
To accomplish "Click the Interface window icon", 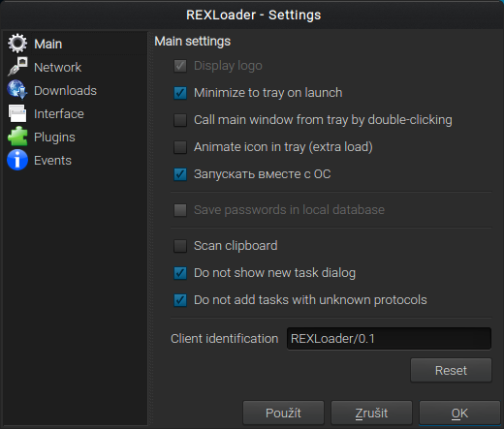I will (17, 113).
